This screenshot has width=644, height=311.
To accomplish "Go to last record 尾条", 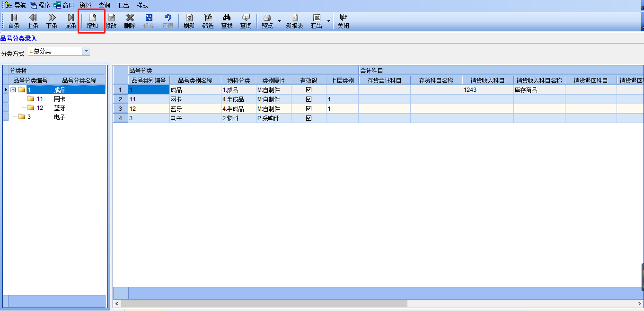I will [x=71, y=21].
